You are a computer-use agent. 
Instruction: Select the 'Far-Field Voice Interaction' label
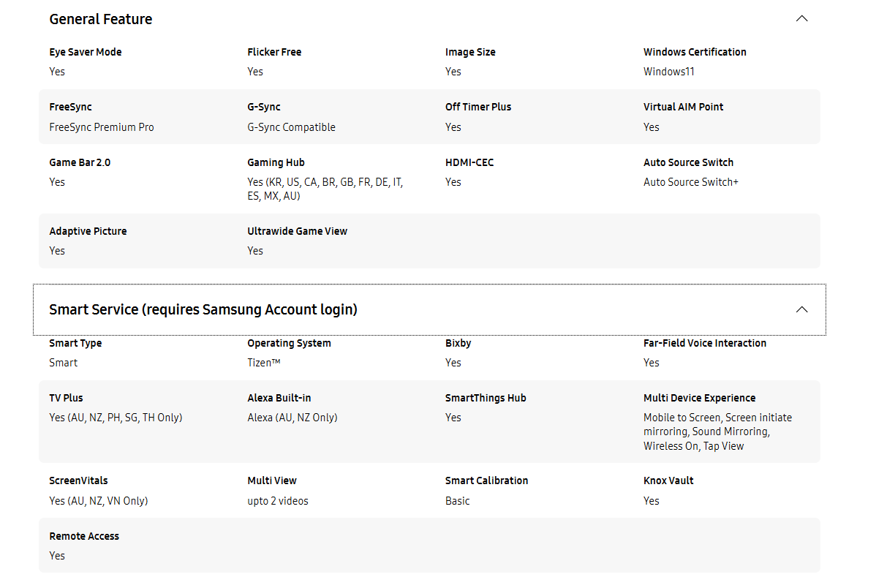coord(705,343)
